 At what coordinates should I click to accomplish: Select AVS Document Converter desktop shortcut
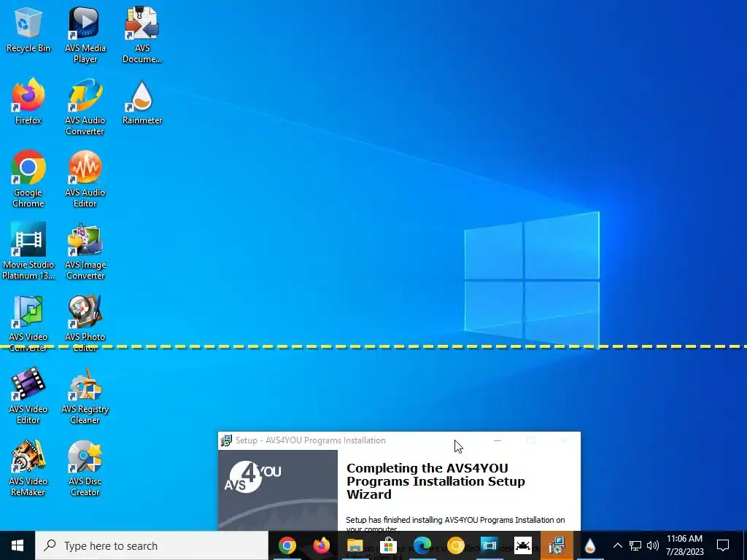coord(142,36)
